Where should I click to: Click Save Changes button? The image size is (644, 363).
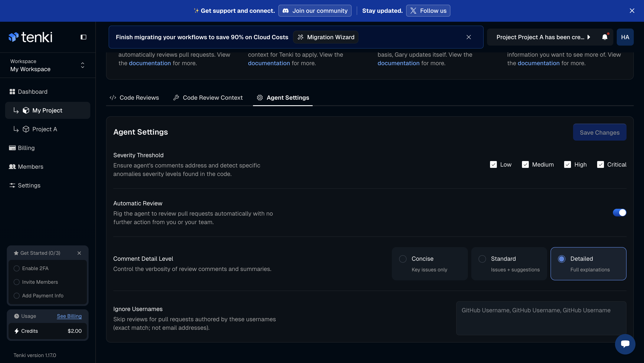click(x=599, y=133)
